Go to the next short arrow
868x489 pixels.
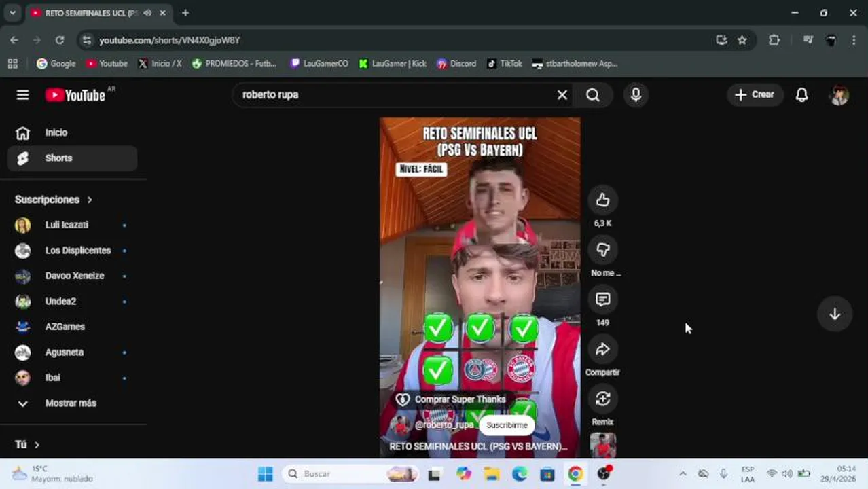click(x=835, y=314)
